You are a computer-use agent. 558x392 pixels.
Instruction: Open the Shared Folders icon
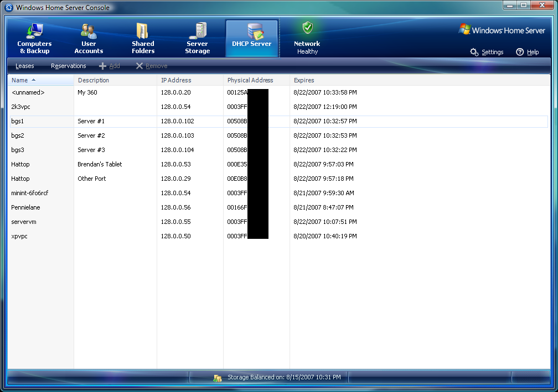tap(142, 31)
